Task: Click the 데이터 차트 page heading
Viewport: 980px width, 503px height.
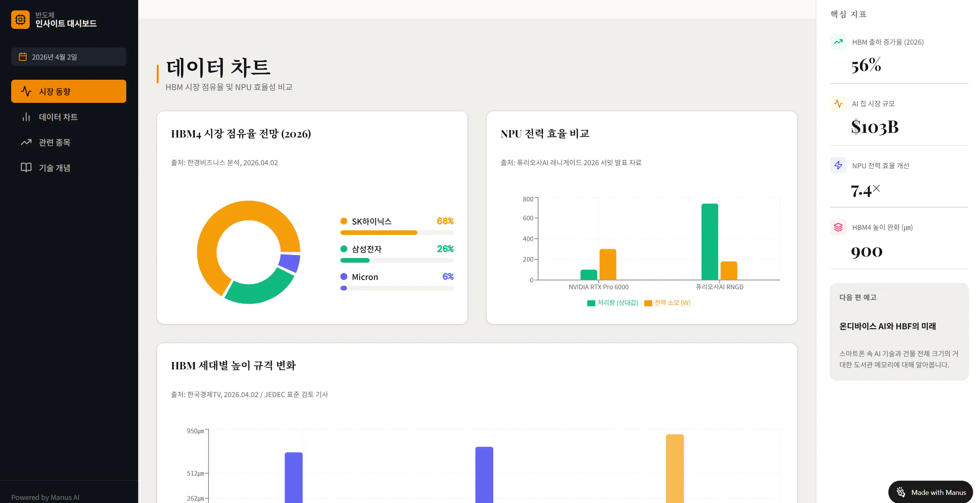Action: pos(218,67)
